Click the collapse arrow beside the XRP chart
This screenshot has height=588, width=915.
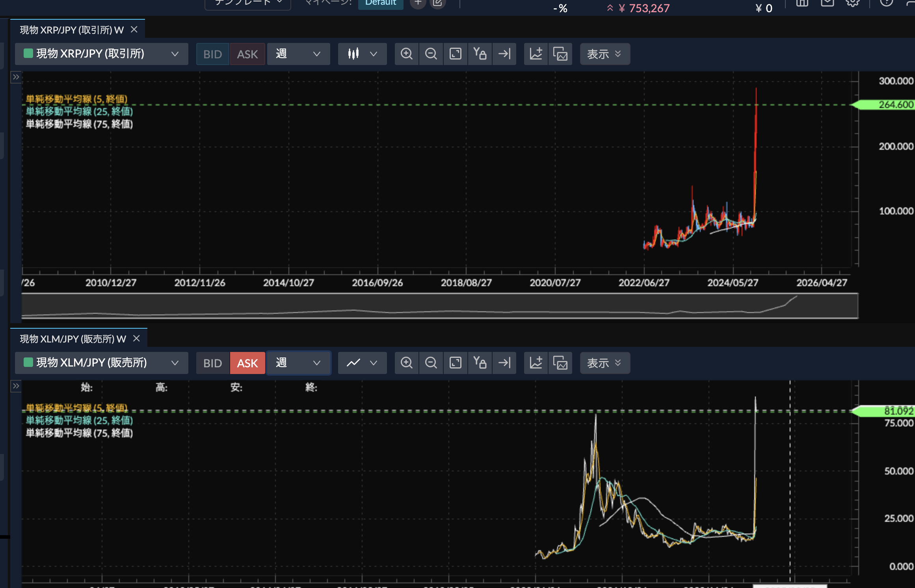click(15, 77)
